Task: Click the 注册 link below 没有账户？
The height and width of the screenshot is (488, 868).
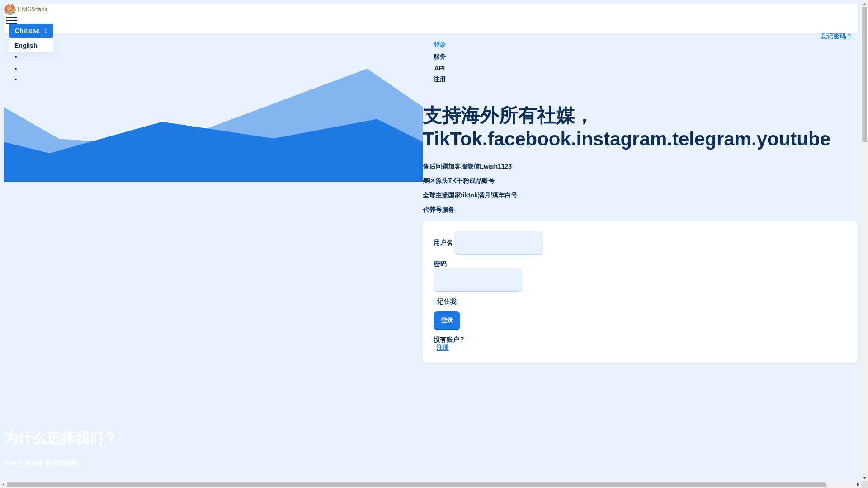Action: pos(443,347)
